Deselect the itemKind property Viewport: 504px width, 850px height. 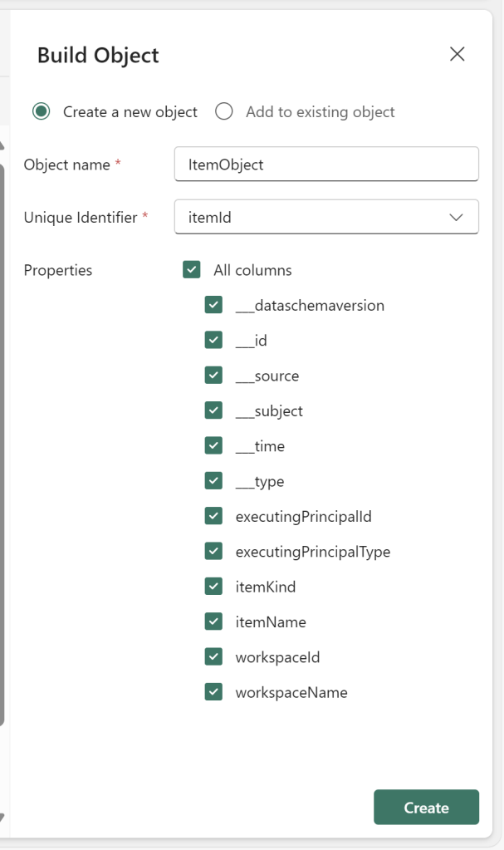point(213,587)
